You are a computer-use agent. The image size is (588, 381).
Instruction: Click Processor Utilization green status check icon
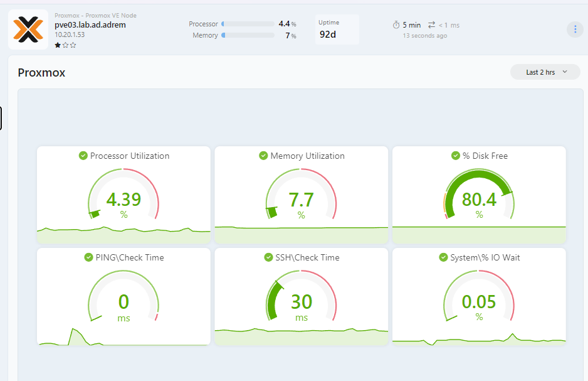tap(83, 156)
